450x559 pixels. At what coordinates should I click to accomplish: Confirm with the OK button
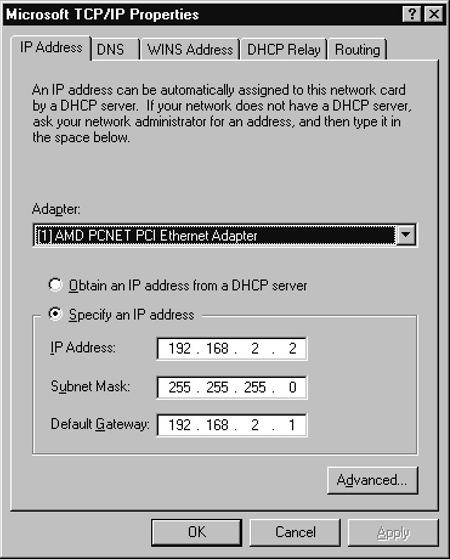pyautogui.click(x=196, y=532)
